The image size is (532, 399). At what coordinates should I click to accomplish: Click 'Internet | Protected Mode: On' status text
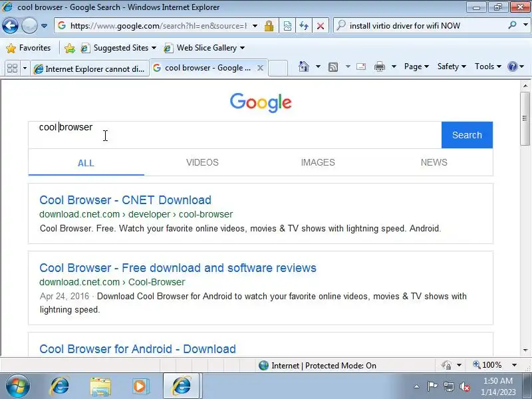click(x=324, y=366)
